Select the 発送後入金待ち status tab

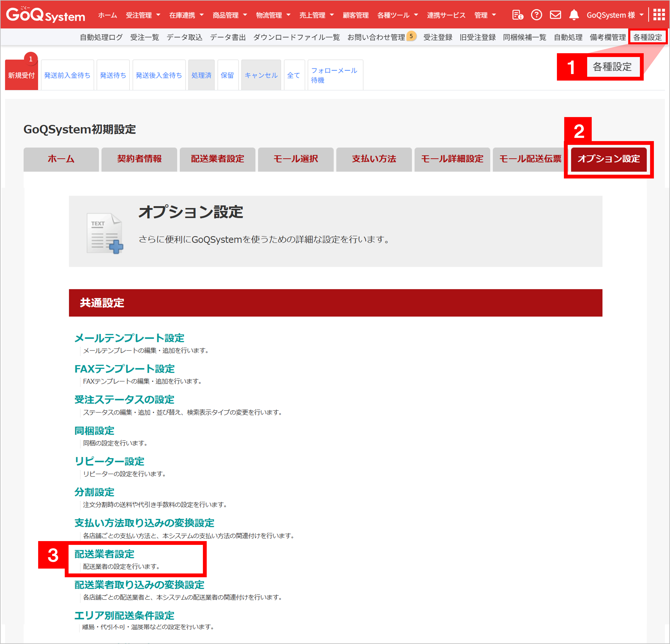159,75
